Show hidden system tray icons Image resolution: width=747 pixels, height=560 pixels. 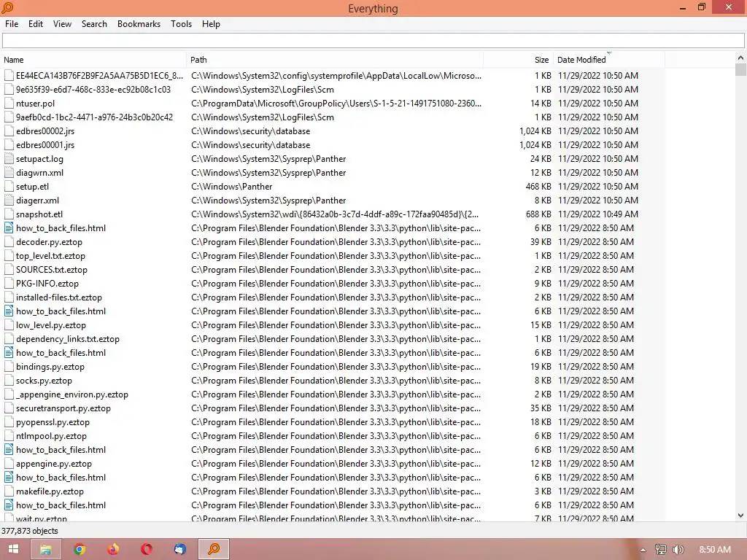[643, 550]
